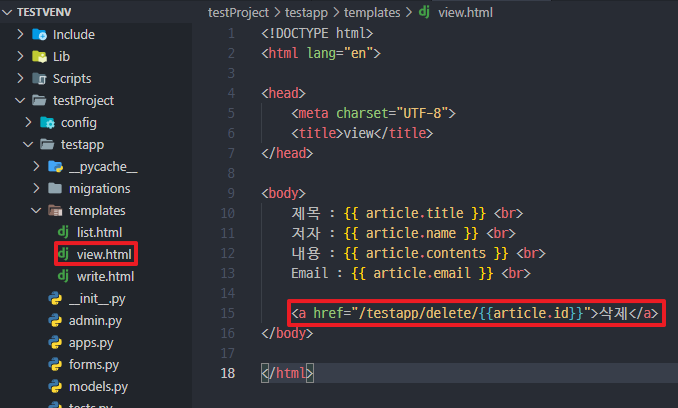This screenshot has width=678, height=408.
Task: Click the html lang="en" line
Action: pos(321,53)
